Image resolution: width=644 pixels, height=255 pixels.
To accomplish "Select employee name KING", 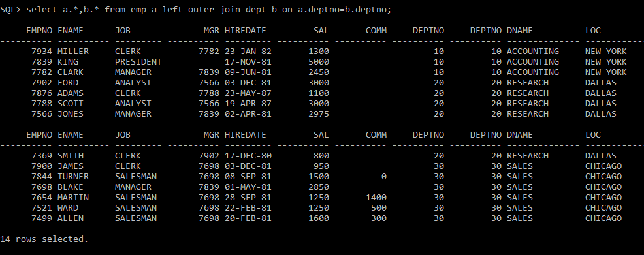I will point(68,61).
